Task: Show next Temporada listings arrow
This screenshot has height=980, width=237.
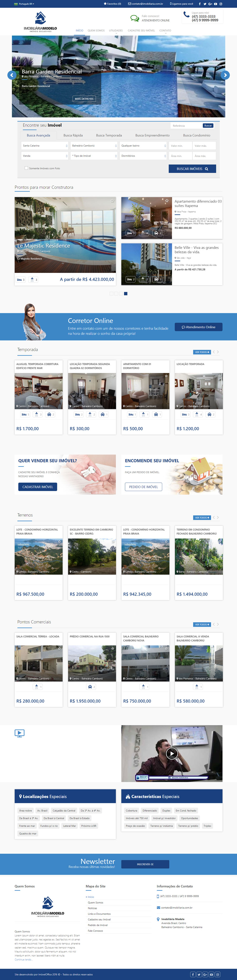Action: click(x=218, y=352)
